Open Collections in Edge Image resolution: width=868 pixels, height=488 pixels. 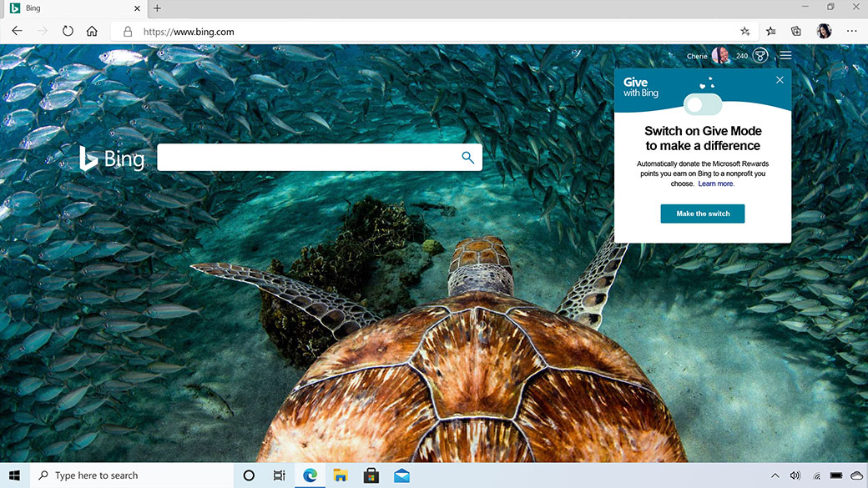pos(795,31)
